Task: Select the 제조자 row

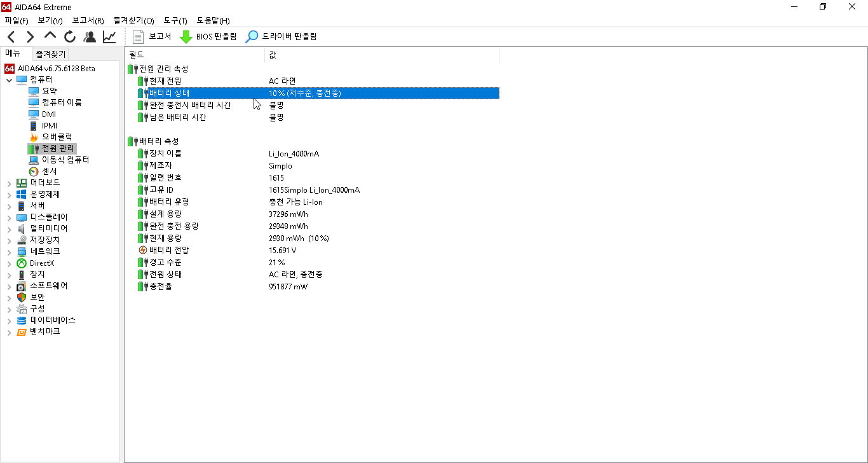Action: (x=318, y=165)
